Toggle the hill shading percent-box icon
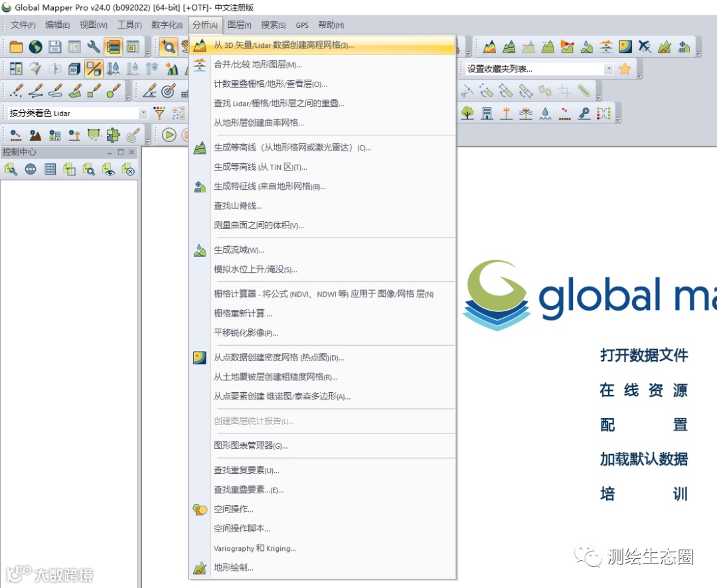Screen dimensions: 717x588 (x=94, y=68)
